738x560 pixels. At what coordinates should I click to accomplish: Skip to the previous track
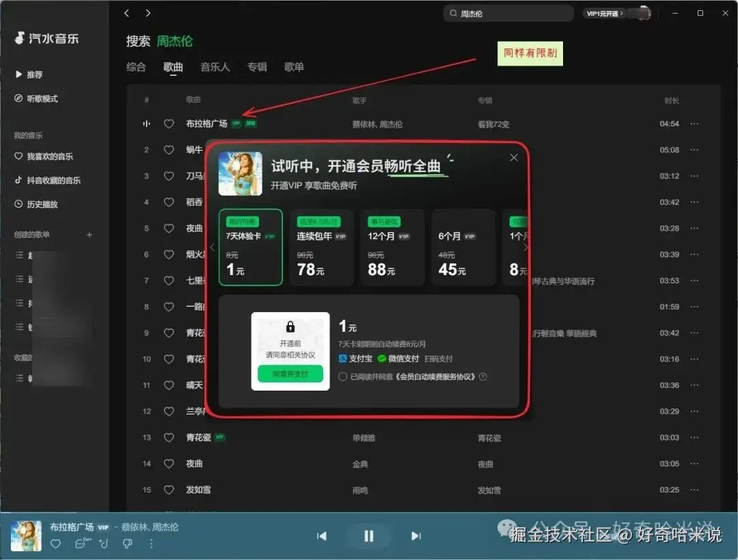(x=322, y=536)
